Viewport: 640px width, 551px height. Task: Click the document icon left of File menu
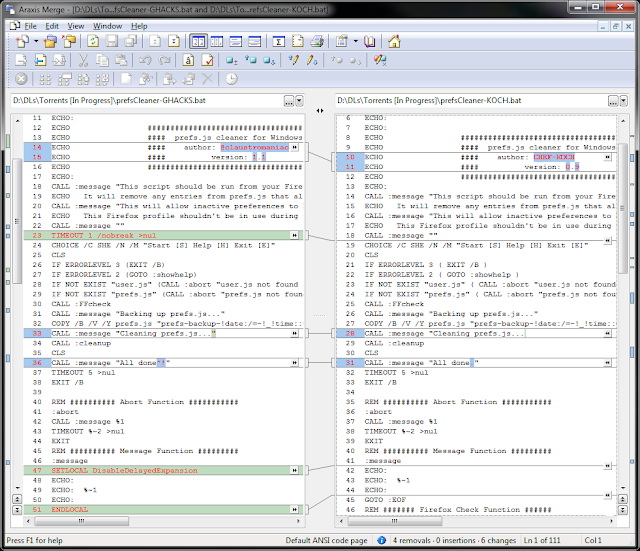point(15,26)
